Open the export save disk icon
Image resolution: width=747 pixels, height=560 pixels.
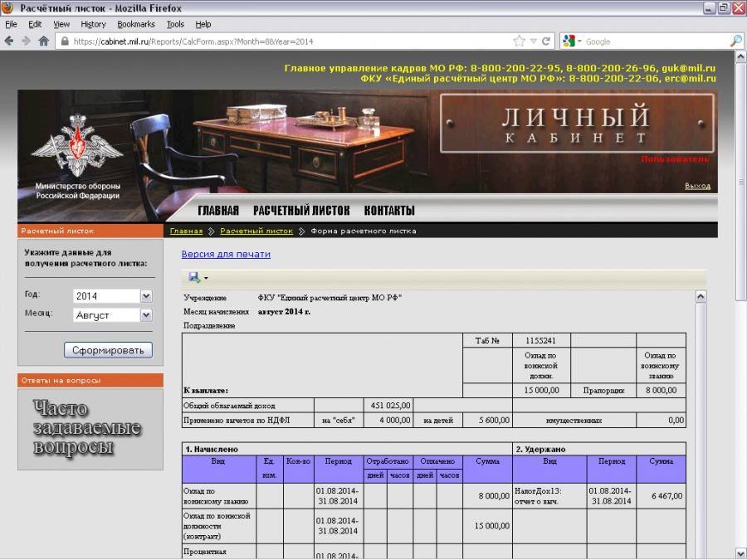click(x=194, y=277)
